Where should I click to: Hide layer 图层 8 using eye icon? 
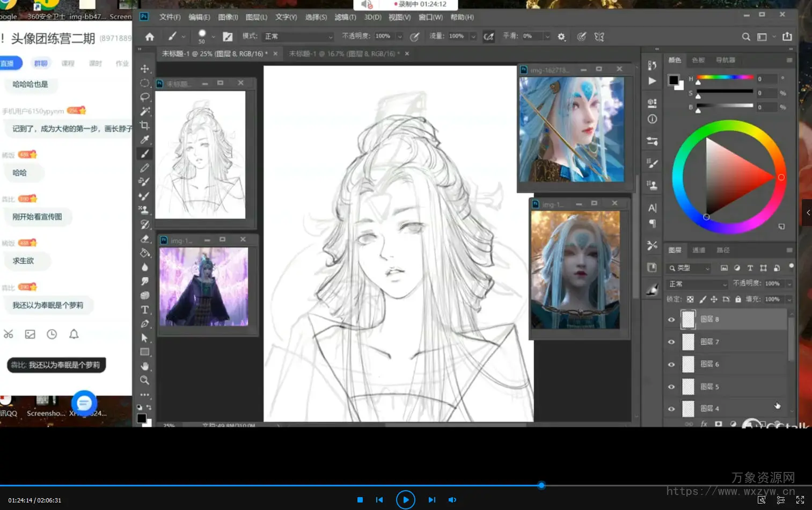[x=671, y=319]
